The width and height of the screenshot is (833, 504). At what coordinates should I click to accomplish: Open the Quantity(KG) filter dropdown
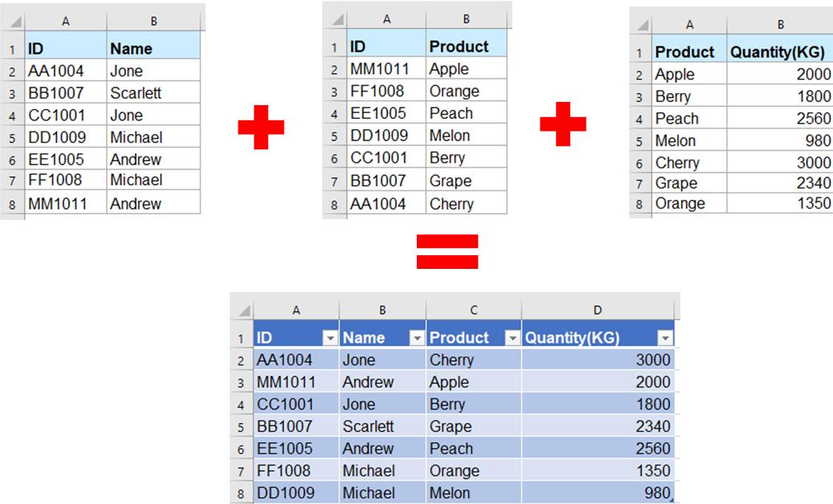click(x=667, y=337)
